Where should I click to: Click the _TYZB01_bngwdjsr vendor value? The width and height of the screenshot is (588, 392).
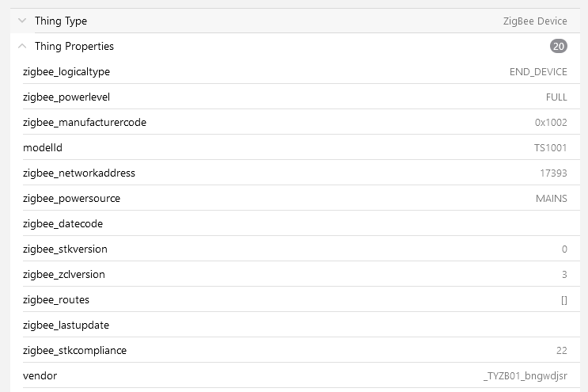525,375
